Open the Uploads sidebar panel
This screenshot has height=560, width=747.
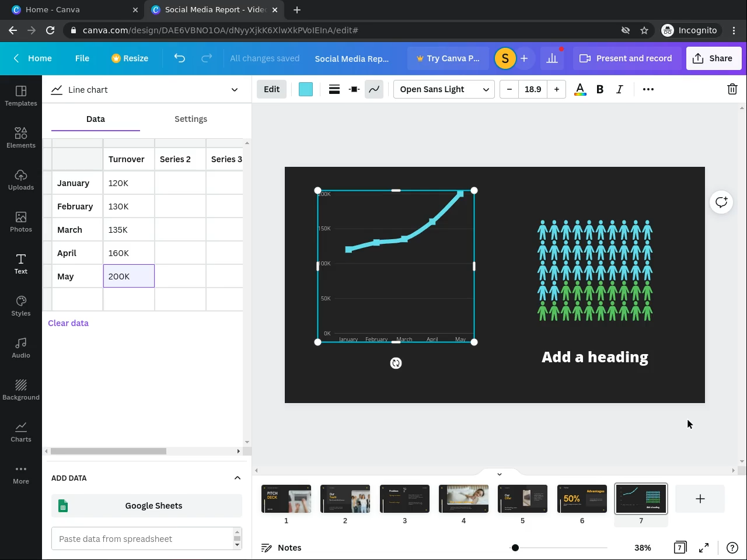tap(21, 180)
